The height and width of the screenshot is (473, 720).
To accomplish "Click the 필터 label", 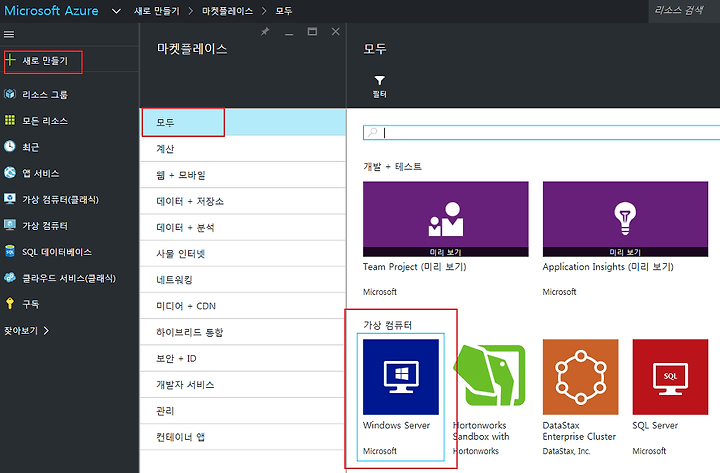I will pyautogui.click(x=379, y=94).
